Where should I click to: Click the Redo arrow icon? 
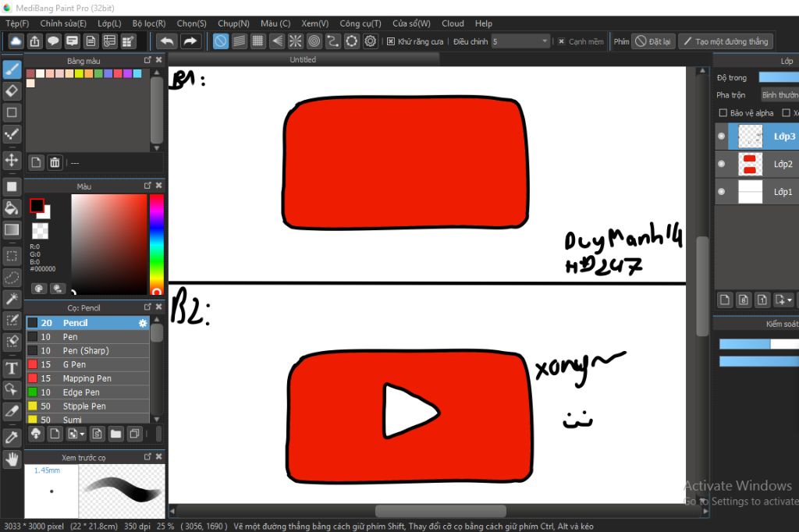point(190,41)
